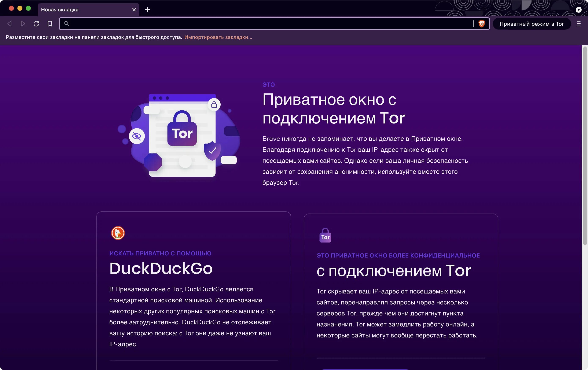Viewport: 588px width, 370px height.
Task: Open a new tab with plus button
Action: 147,10
